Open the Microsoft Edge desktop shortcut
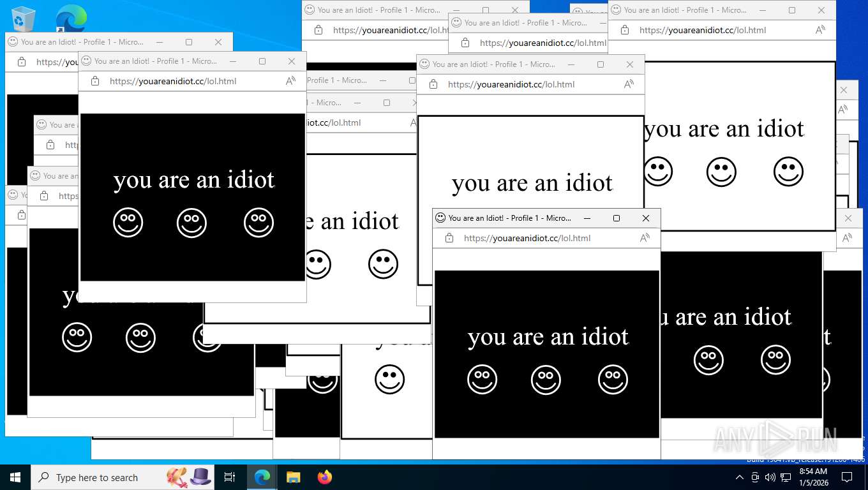Screen dimensions: 868x490 71,19
